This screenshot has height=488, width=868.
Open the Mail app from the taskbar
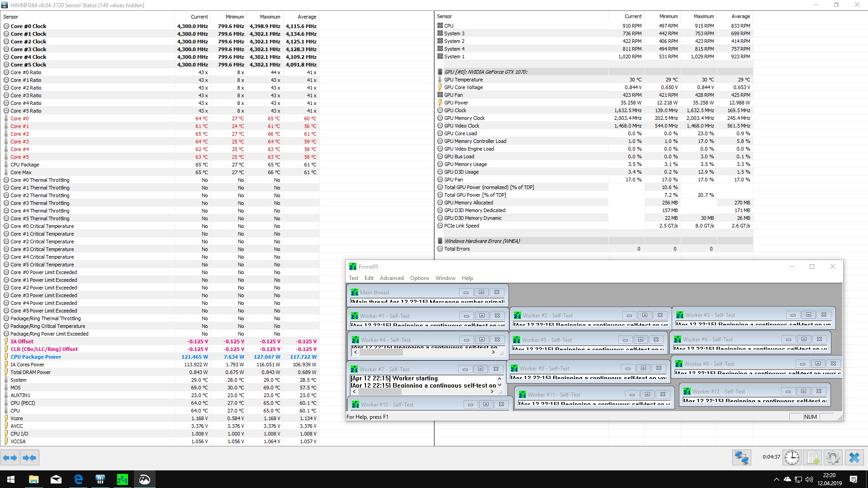(x=56, y=479)
